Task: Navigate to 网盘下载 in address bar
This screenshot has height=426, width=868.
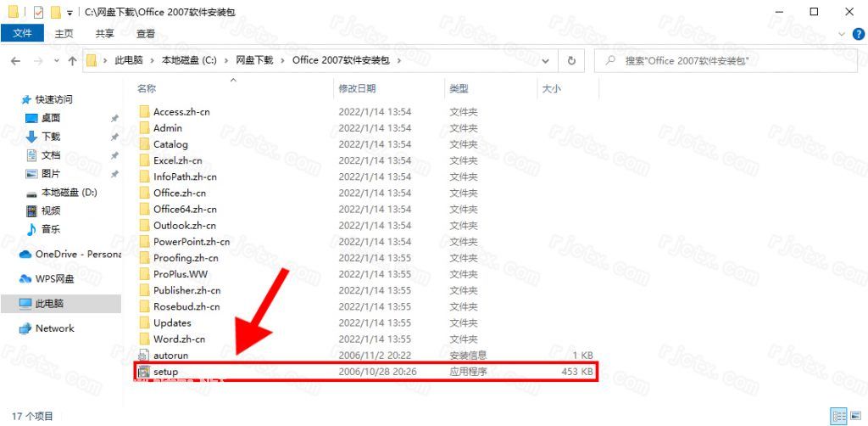Action: [x=254, y=60]
